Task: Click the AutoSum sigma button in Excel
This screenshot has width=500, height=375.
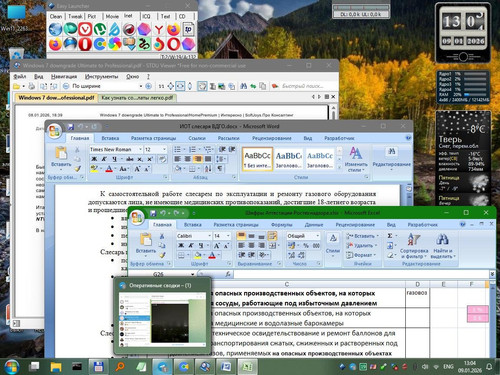Action: click(x=390, y=236)
